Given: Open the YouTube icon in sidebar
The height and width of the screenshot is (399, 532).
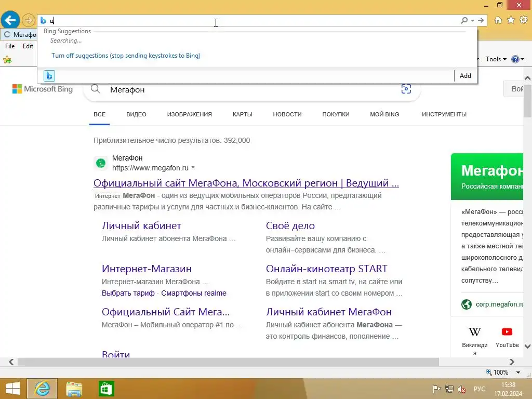Looking at the screenshot, I should click(x=507, y=332).
